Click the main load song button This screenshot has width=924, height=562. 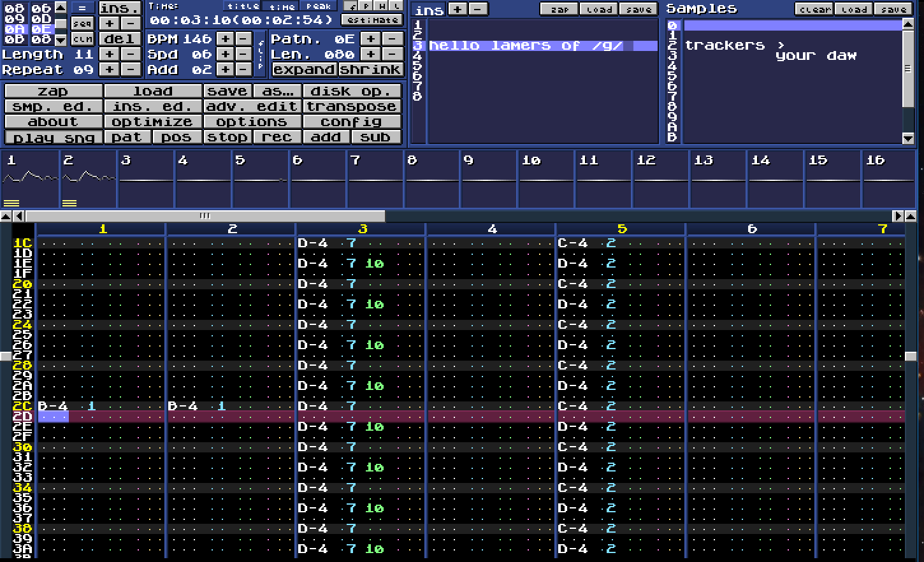tap(153, 91)
